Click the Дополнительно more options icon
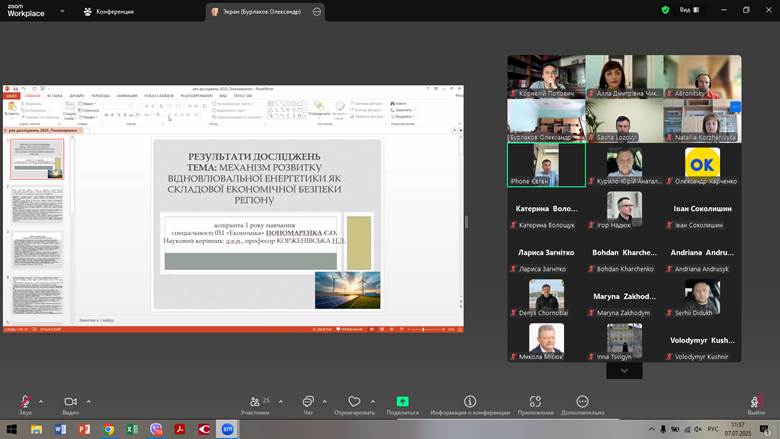780x439 pixels. tap(582, 402)
